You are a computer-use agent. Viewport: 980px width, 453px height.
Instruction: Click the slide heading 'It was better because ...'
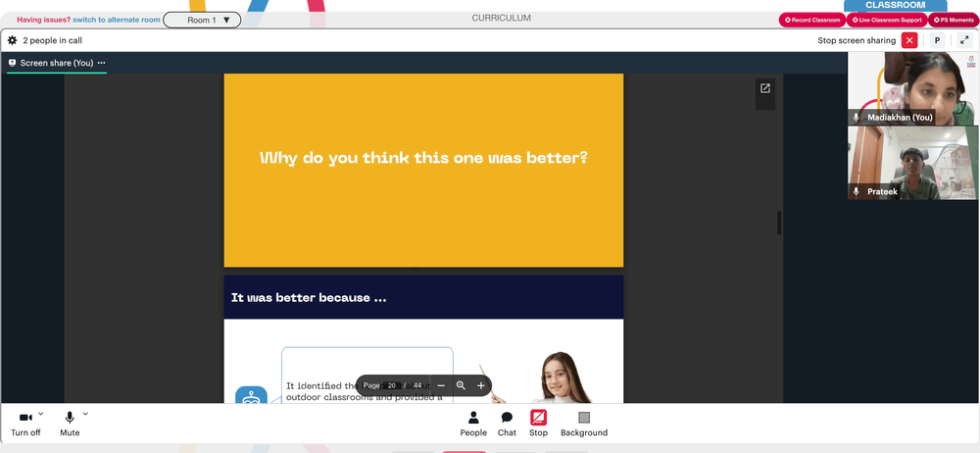[x=309, y=298]
